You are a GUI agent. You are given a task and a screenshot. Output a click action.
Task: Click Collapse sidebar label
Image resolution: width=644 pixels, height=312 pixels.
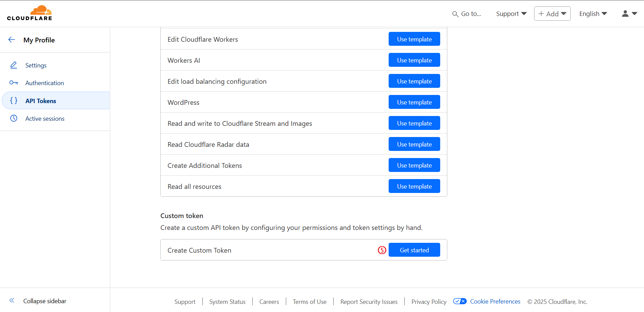45,301
